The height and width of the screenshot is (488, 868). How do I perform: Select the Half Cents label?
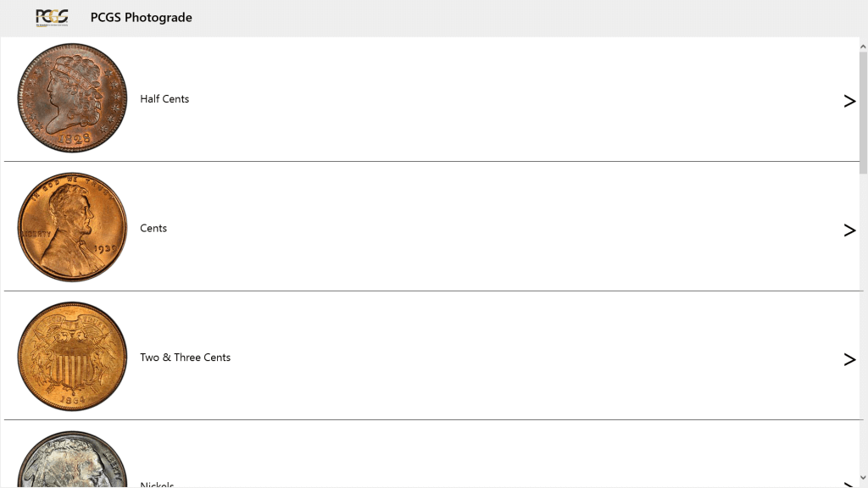[x=164, y=99]
